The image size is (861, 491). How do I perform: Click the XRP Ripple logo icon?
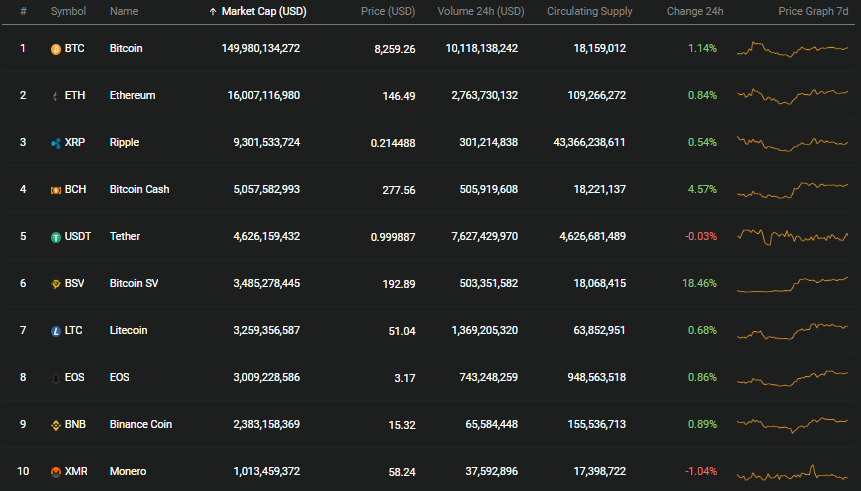coord(55,143)
